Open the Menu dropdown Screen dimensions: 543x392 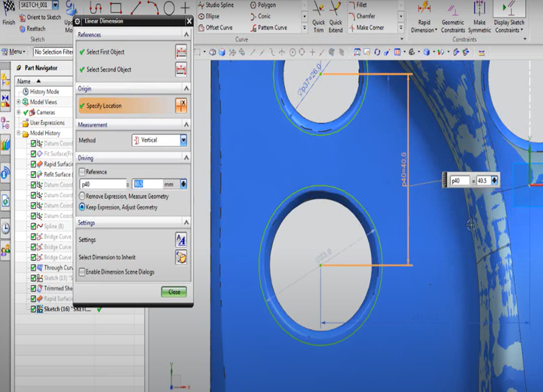point(14,52)
